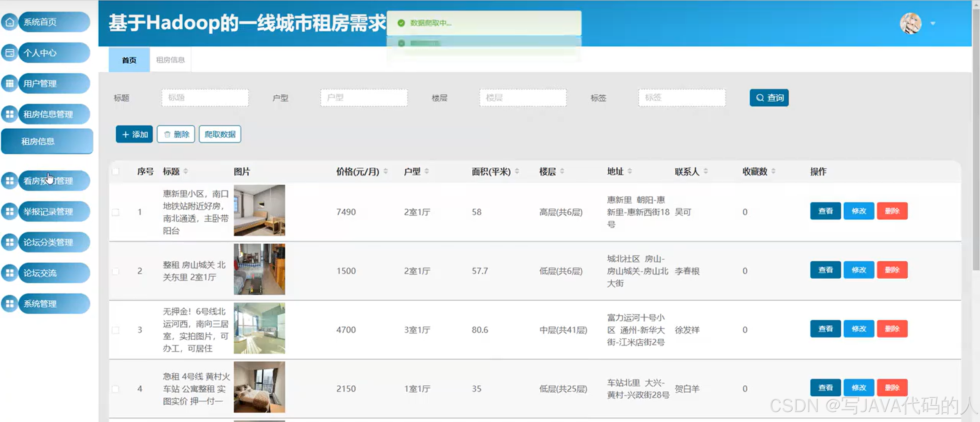The height and width of the screenshot is (422, 980).
Task: Open the row 4 bedroom thumbnail image
Action: [x=259, y=387]
